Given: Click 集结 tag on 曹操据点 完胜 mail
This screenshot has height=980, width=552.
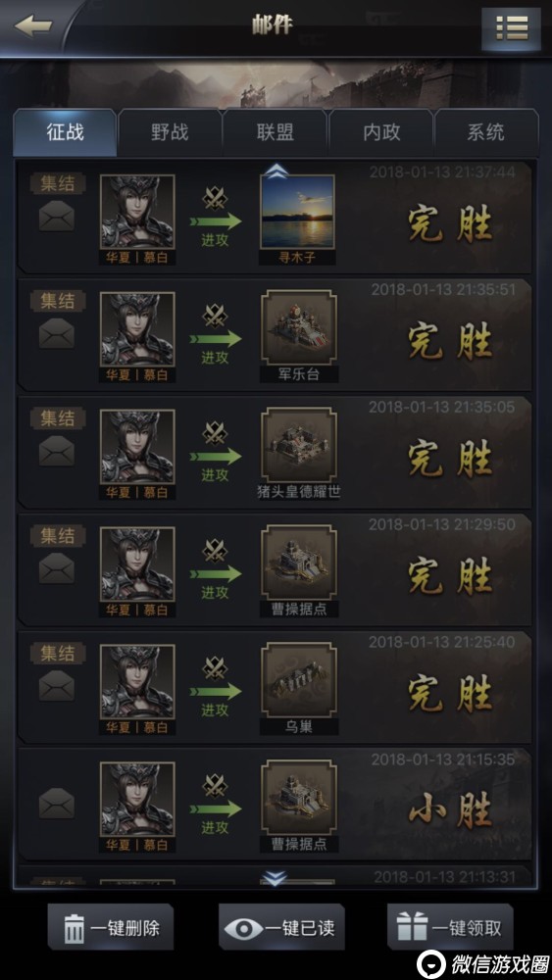Looking at the screenshot, I should [58, 536].
